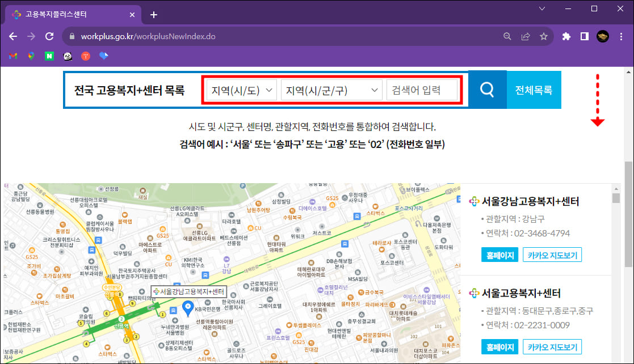Open Gmail from the bookmarks bar

pos(12,56)
